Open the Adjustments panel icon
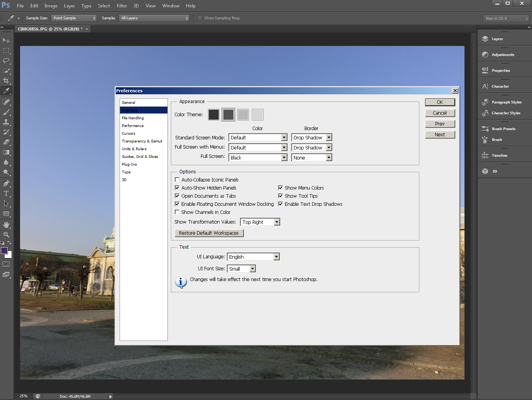Viewport: 532px width, 400px height. click(x=485, y=55)
